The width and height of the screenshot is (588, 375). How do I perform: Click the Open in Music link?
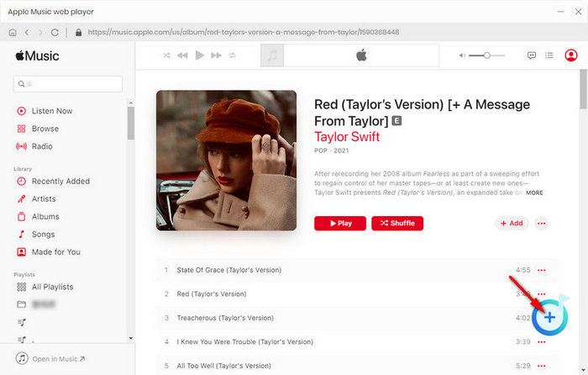tap(50, 359)
